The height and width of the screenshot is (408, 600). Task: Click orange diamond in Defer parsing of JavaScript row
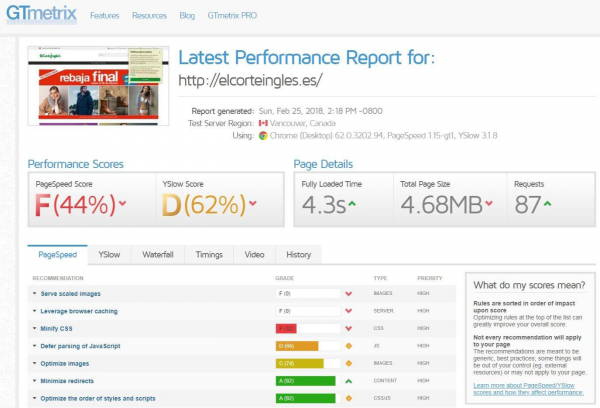click(349, 346)
